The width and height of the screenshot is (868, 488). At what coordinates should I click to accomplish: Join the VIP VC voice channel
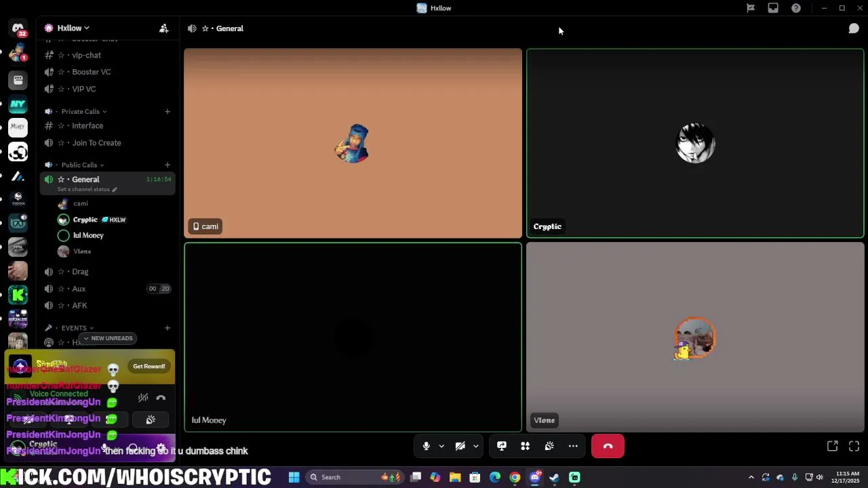tap(107, 89)
